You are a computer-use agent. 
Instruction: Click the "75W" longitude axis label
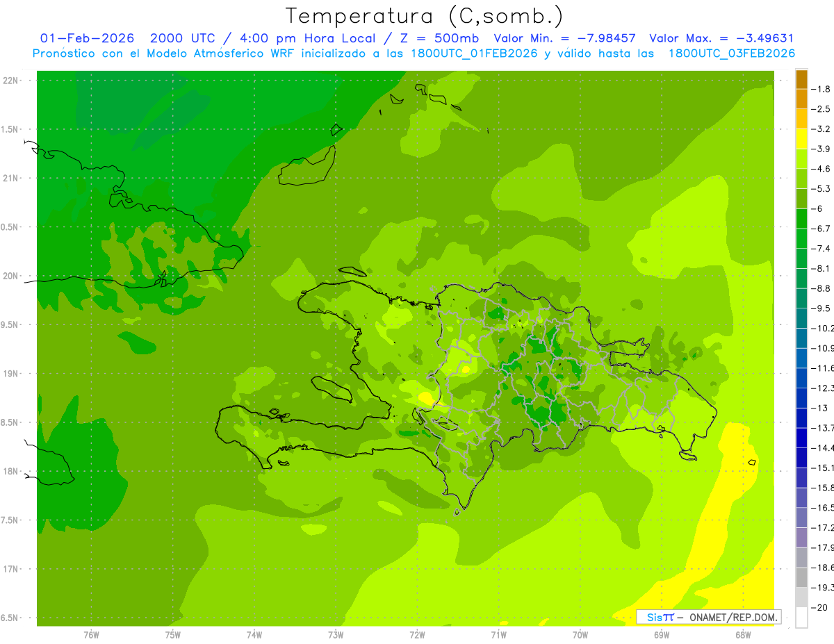click(x=173, y=635)
